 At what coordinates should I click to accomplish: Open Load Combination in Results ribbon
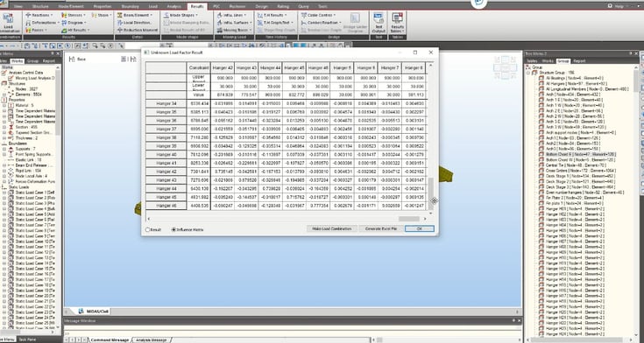pos(8,23)
